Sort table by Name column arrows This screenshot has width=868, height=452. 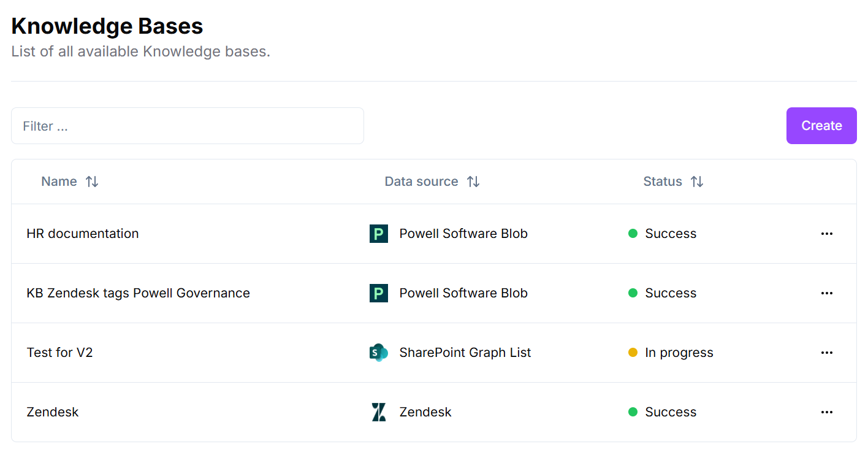pyautogui.click(x=92, y=182)
